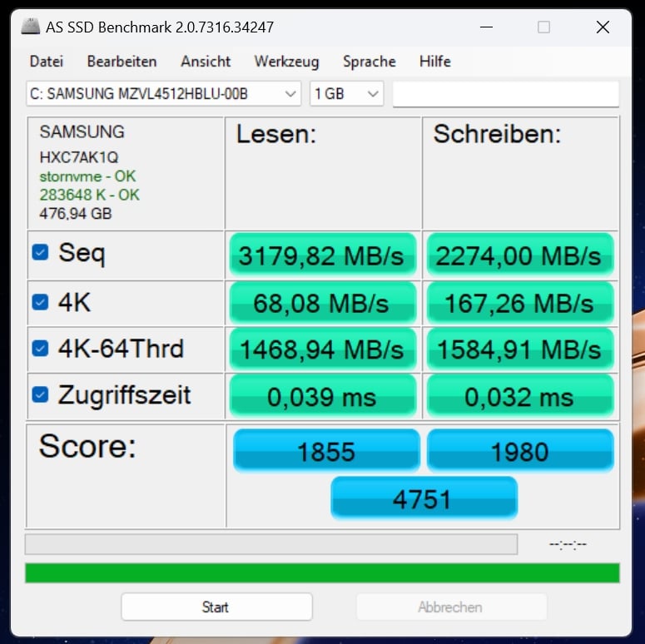Viewport: 645px width, 644px height.
Task: Expand the 1 GB test size dropdown
Action: [346, 94]
